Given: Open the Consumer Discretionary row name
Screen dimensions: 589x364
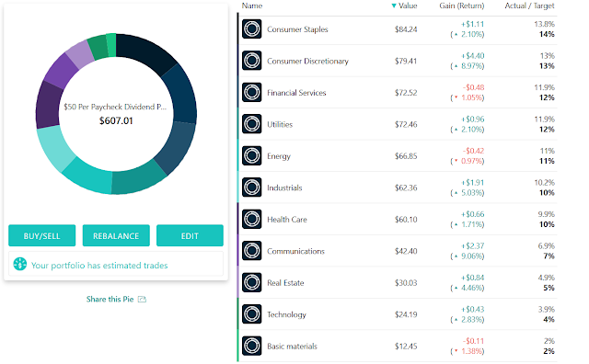Looking at the screenshot, I should (307, 61).
